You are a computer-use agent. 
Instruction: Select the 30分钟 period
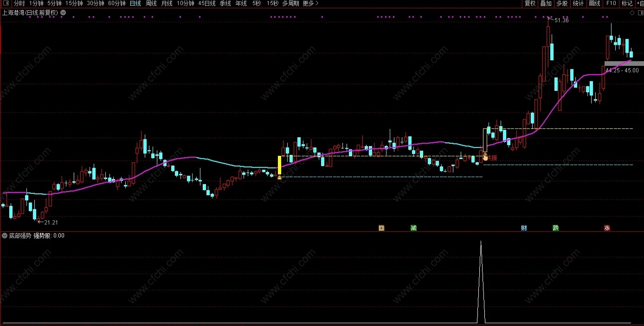coord(96,3)
